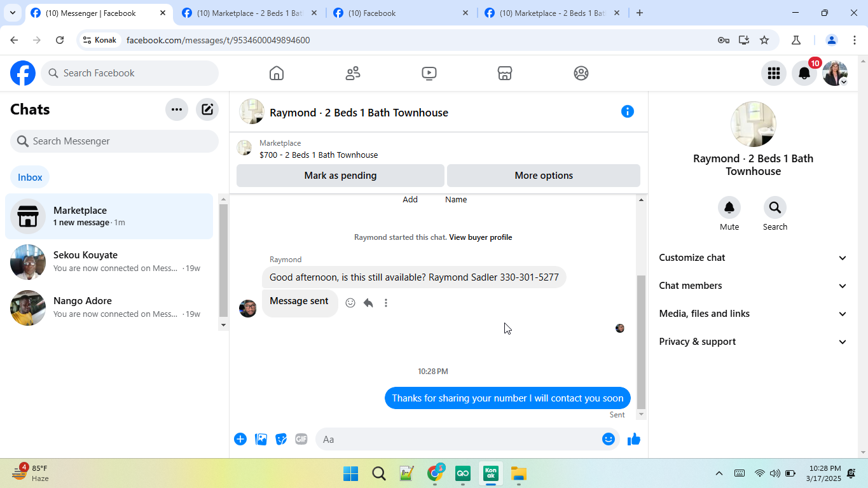The height and width of the screenshot is (488, 868).
Task: Click message 'Thanks for sharing your number I will contact you soon'
Action: click(x=507, y=398)
